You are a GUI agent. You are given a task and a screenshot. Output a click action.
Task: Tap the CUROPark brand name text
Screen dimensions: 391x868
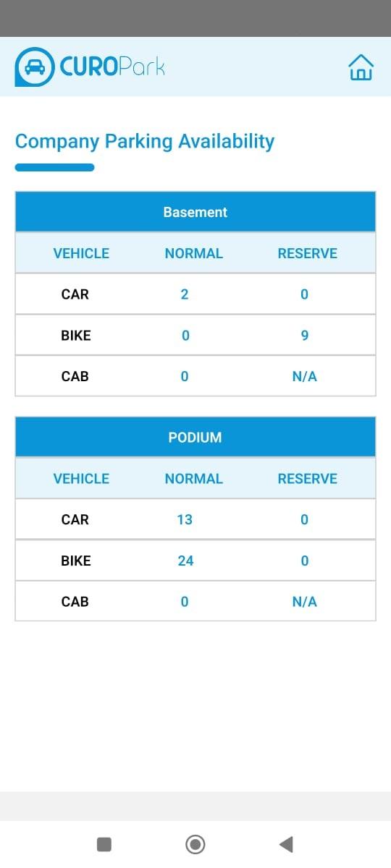click(112, 67)
